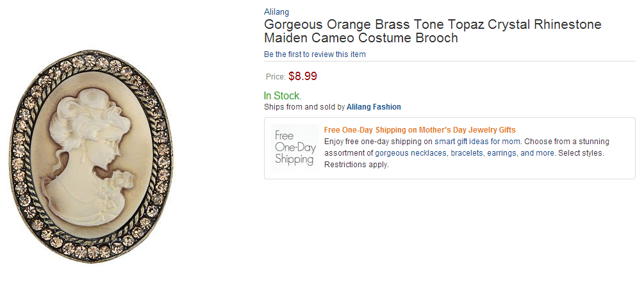
Task: Click the green 'In Stock.' status text
Action: click(x=283, y=96)
